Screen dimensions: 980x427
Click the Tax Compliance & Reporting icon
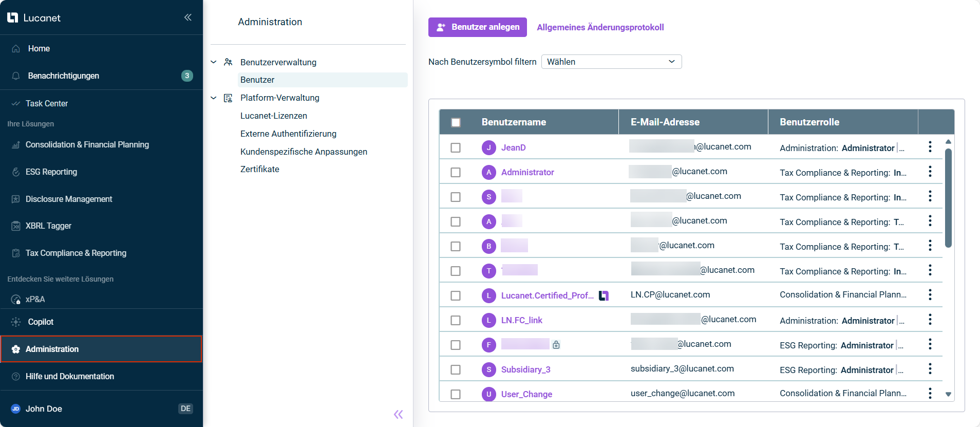16,253
